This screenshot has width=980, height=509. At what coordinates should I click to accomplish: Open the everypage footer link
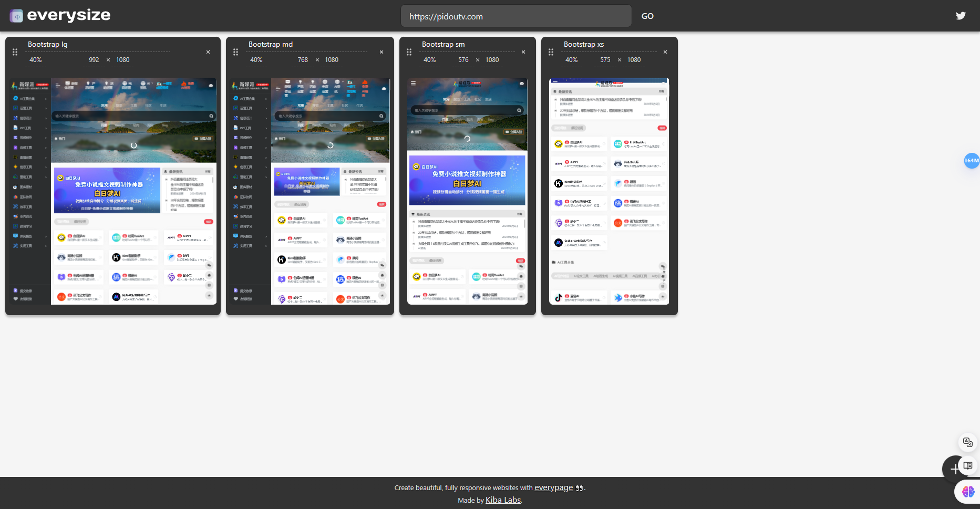click(x=553, y=487)
